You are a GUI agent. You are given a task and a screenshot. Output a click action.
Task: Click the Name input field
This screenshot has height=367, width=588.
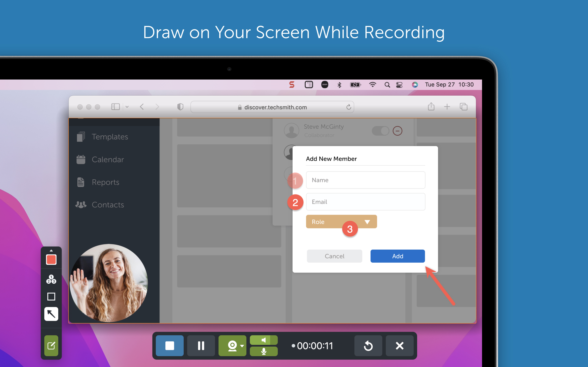coord(365,180)
